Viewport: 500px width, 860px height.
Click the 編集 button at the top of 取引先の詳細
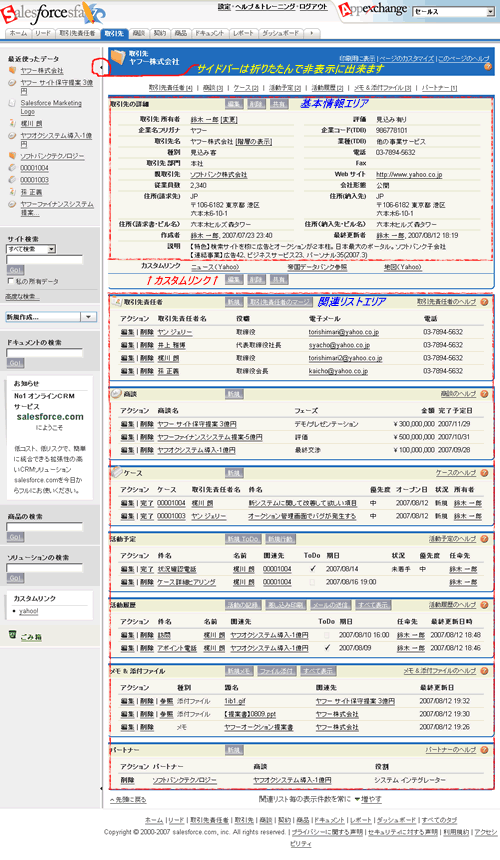tap(234, 104)
